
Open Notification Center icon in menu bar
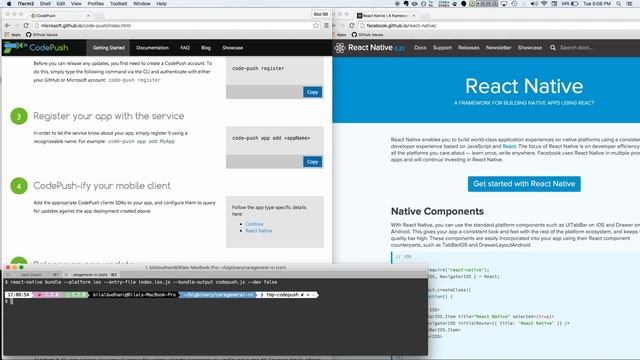[629, 4]
